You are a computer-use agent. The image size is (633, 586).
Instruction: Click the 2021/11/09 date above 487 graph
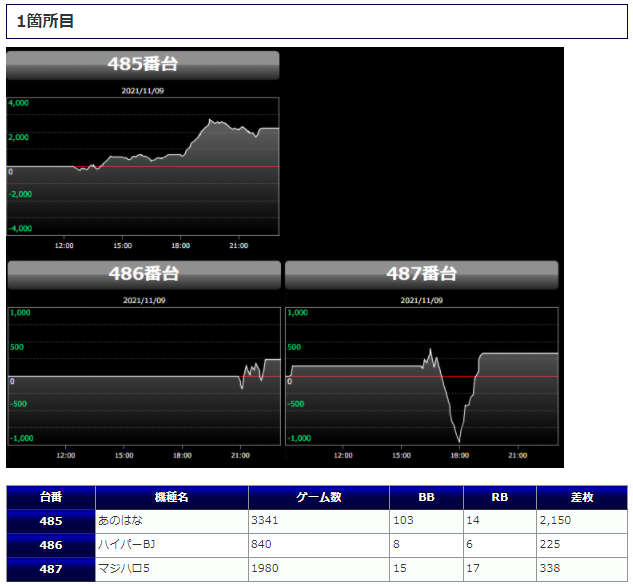[x=421, y=301]
